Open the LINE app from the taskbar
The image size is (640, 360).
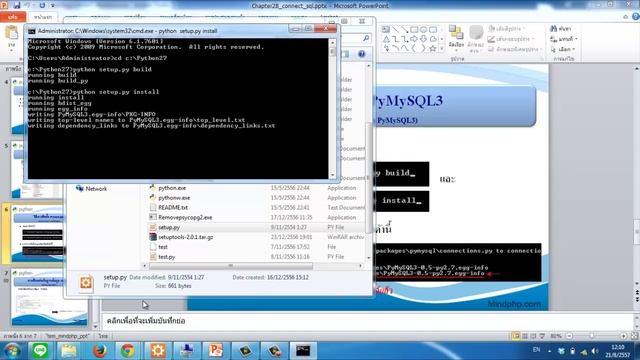pyautogui.click(x=40, y=351)
